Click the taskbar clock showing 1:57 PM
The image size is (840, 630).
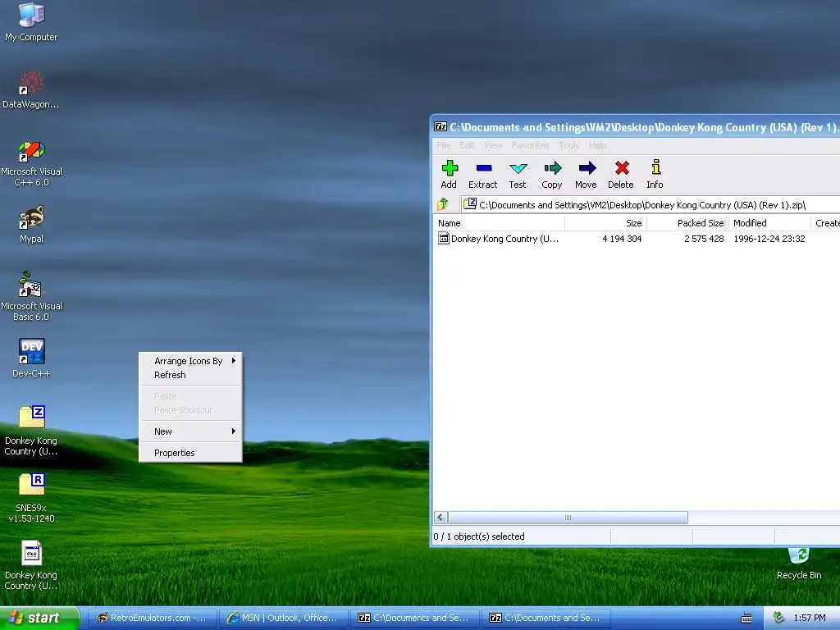(x=810, y=619)
